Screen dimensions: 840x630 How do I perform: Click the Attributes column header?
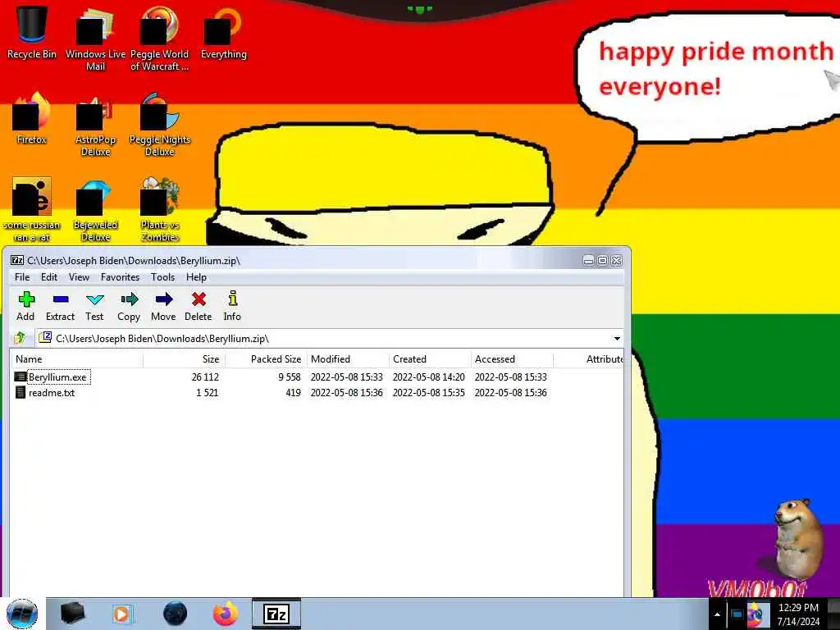pyautogui.click(x=588, y=359)
